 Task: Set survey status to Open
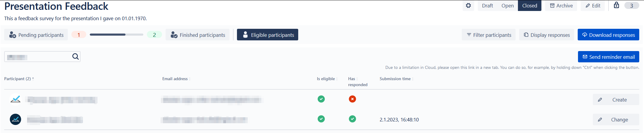point(508,6)
